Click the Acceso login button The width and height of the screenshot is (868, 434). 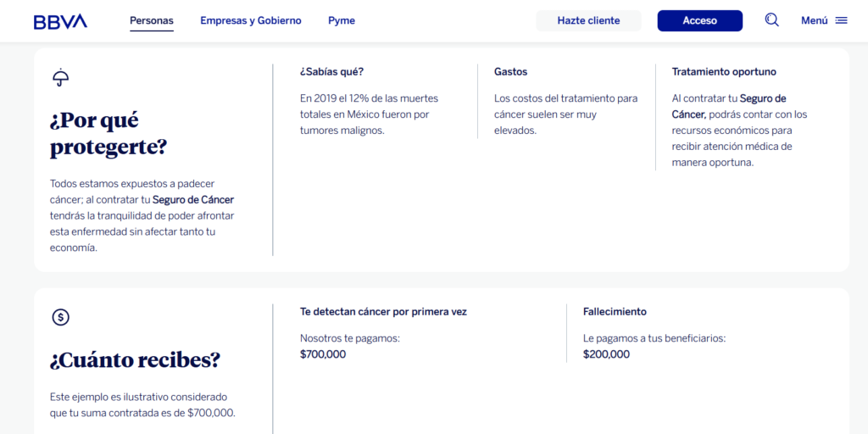699,20
